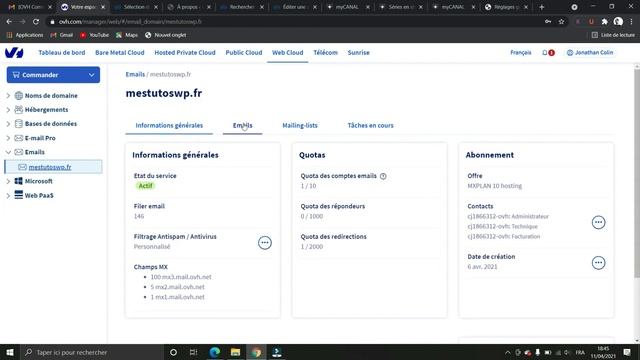The width and height of the screenshot is (640, 360).
Task: Open the Windows Start menu
Action: 10,352
